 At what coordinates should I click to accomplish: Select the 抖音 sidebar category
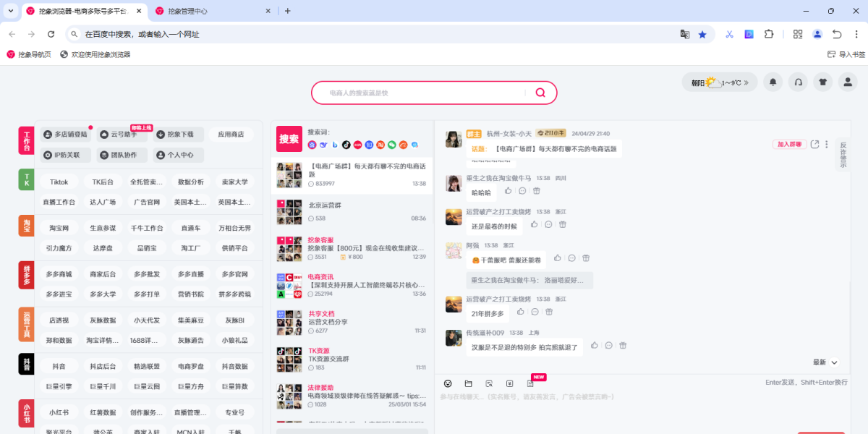(27, 364)
